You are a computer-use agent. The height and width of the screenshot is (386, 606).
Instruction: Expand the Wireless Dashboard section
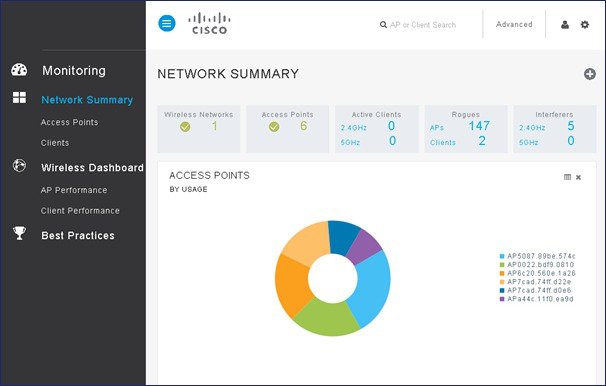(92, 168)
